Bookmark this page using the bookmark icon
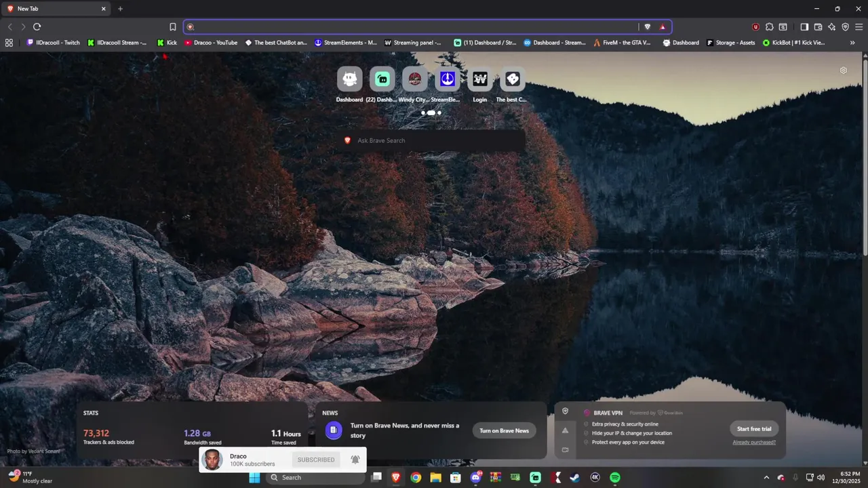868x488 pixels. (173, 27)
